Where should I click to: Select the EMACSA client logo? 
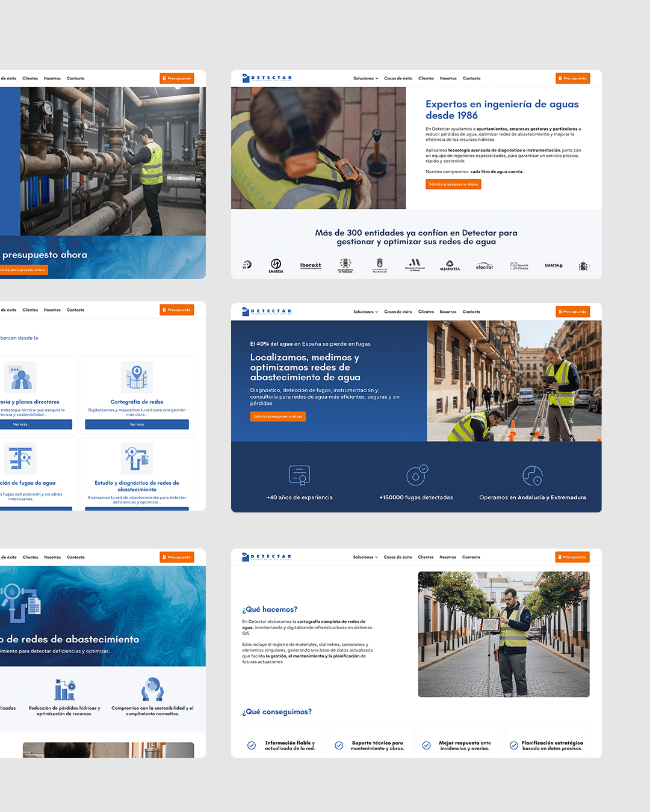[554, 265]
